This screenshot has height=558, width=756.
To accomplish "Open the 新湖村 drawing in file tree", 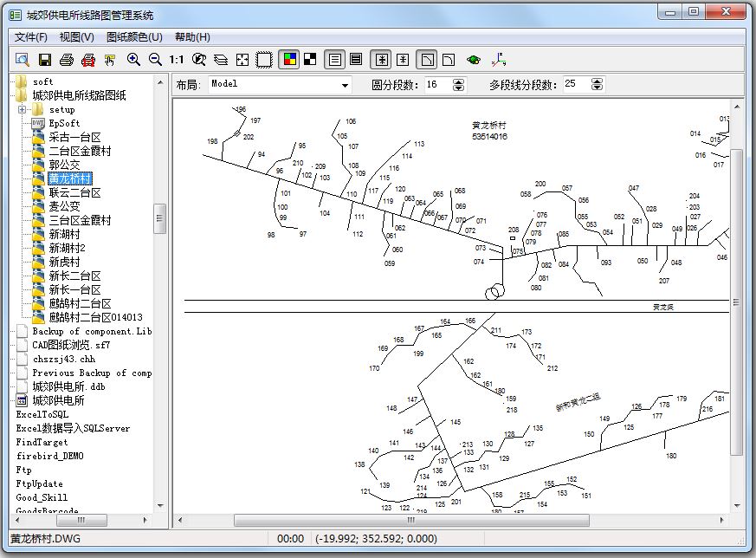I will [x=64, y=234].
